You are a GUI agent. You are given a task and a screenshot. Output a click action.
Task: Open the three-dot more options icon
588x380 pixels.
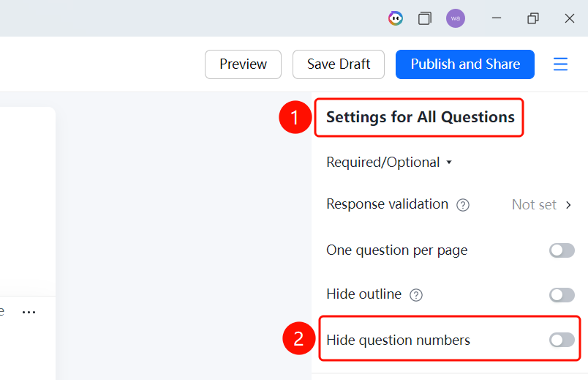click(x=29, y=312)
